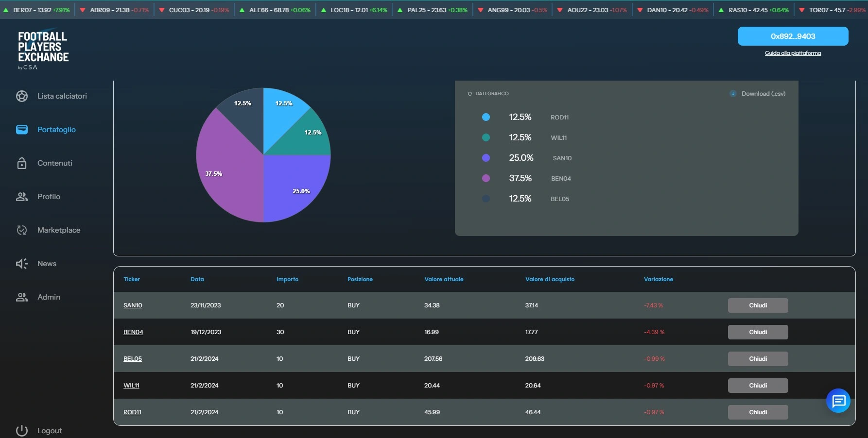This screenshot has height=438, width=868.
Task: Open the ROD11 ticker link in table
Action: (132, 412)
